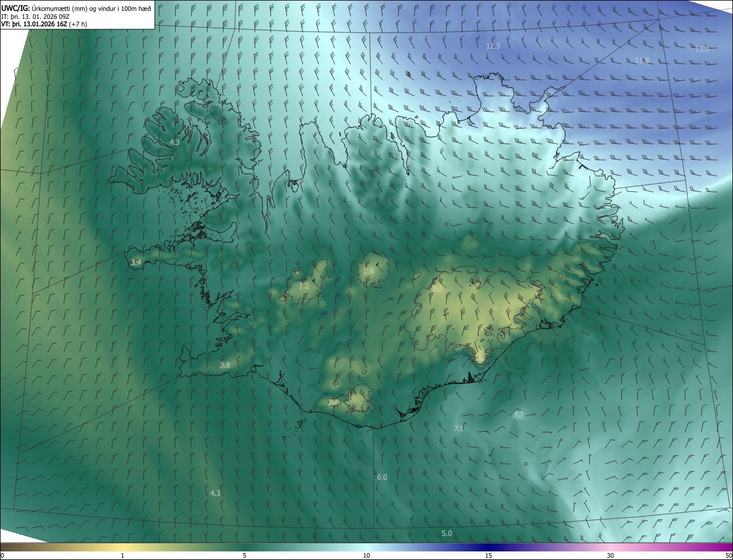Viewport: 733px width, 560px height.
Task: Select the 11.8 value label
Action: click(x=643, y=61)
